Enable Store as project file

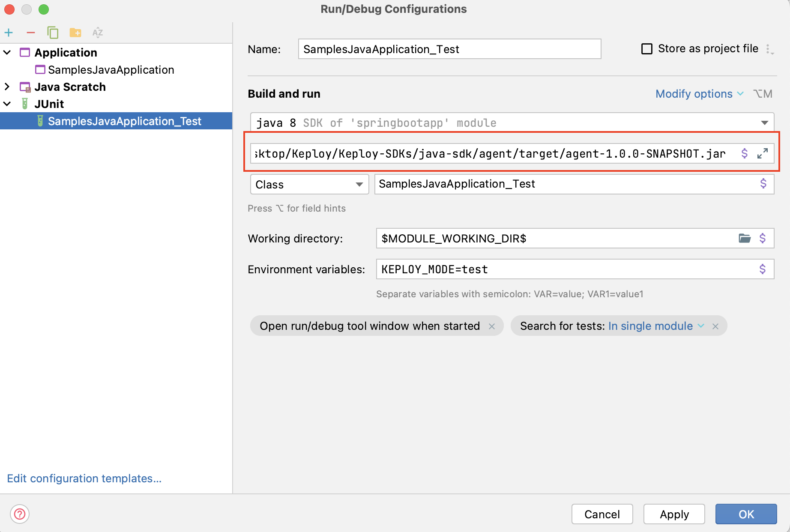646,49
